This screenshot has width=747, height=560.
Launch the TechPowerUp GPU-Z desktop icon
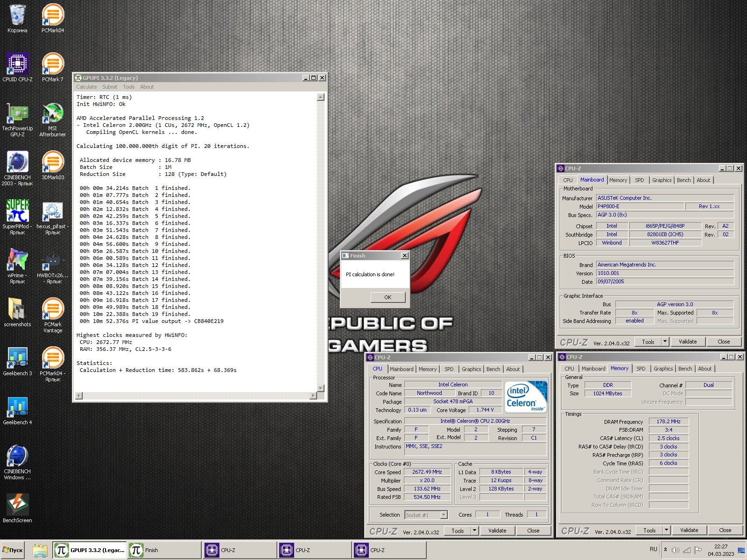[17, 119]
